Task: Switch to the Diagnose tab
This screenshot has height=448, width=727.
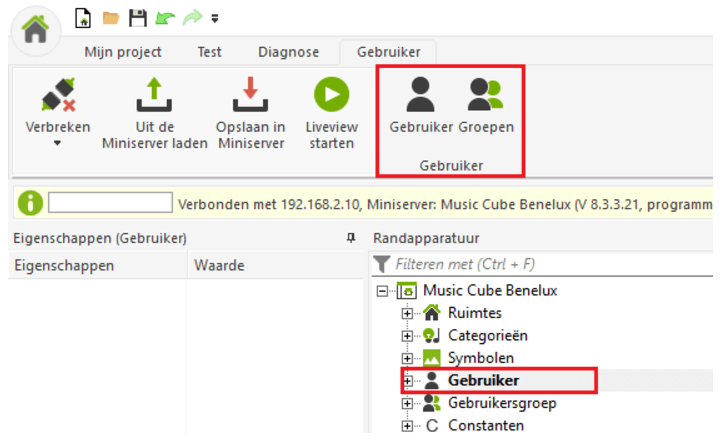Action: point(288,52)
